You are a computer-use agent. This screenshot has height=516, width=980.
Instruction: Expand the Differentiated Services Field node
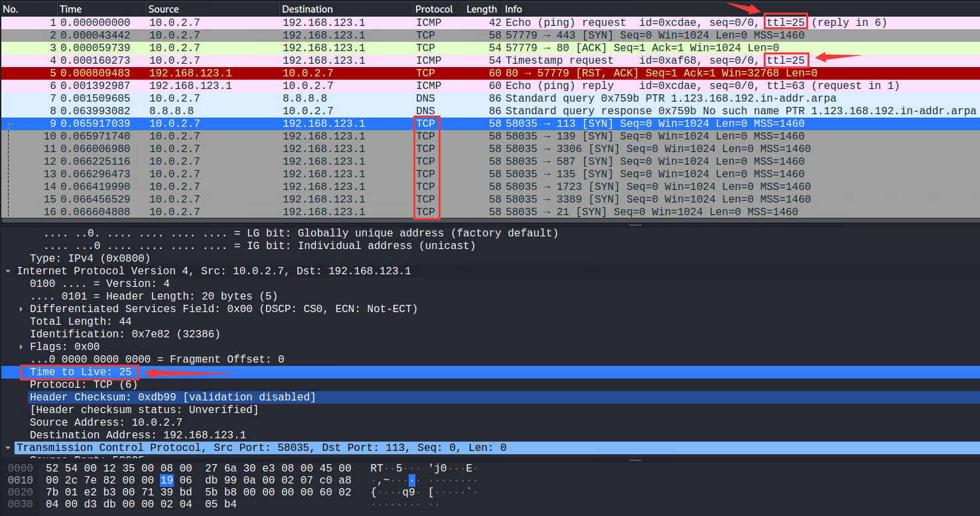(x=21, y=309)
